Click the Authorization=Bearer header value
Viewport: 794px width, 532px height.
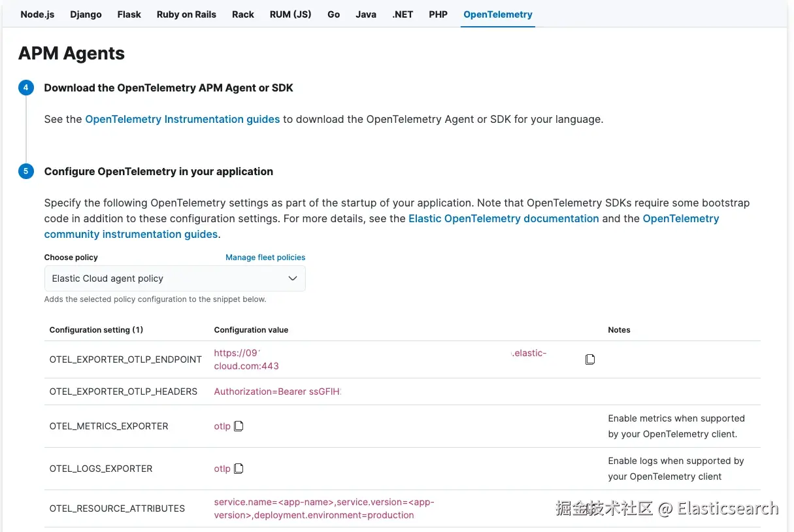(x=278, y=391)
